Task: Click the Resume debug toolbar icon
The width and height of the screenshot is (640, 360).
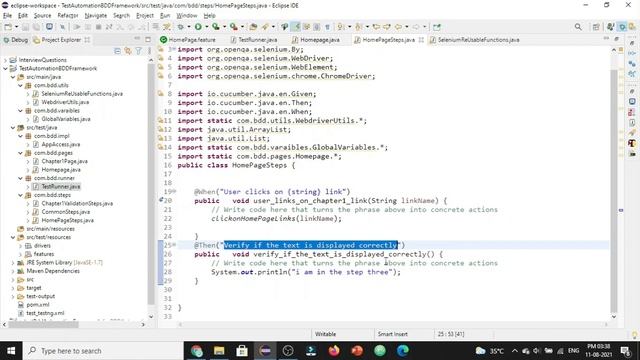Action: coord(77,27)
